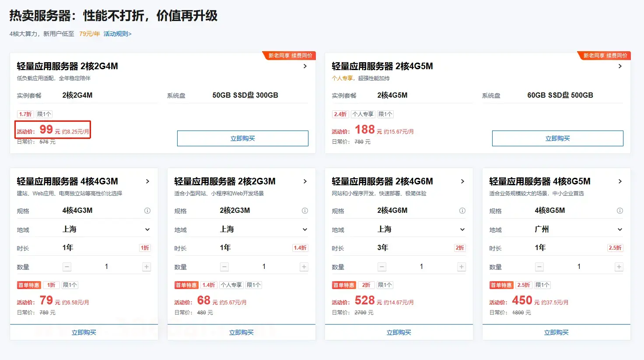Click info icon beside 2核4G6M spec
This screenshot has height=360, width=644.
462,211
